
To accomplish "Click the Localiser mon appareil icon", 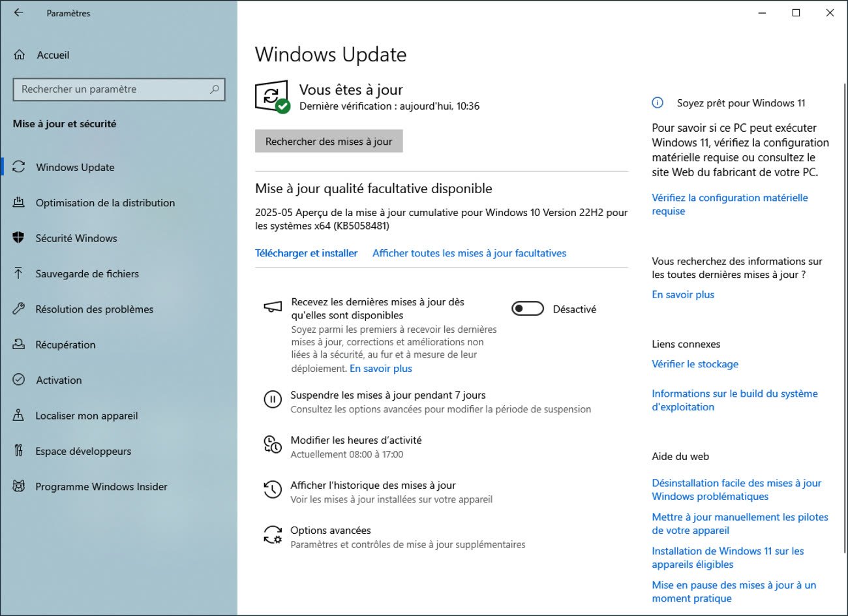I will (x=19, y=415).
